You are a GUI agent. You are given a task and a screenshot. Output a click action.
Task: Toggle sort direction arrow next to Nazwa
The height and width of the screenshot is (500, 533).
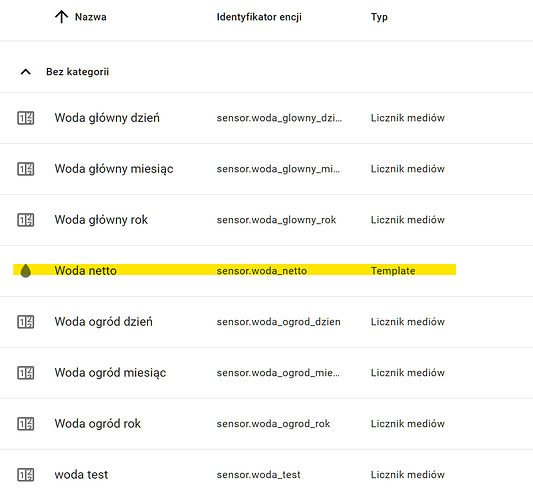click(x=61, y=17)
